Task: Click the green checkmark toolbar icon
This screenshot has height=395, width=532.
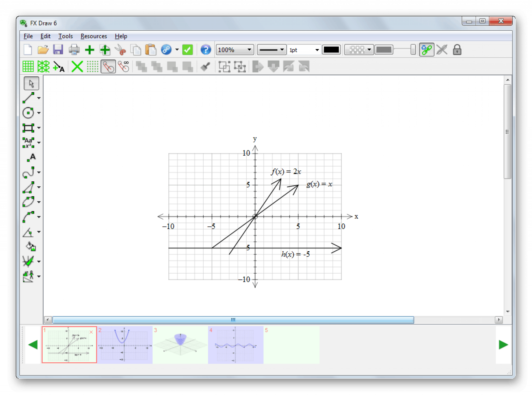Action: (x=188, y=50)
